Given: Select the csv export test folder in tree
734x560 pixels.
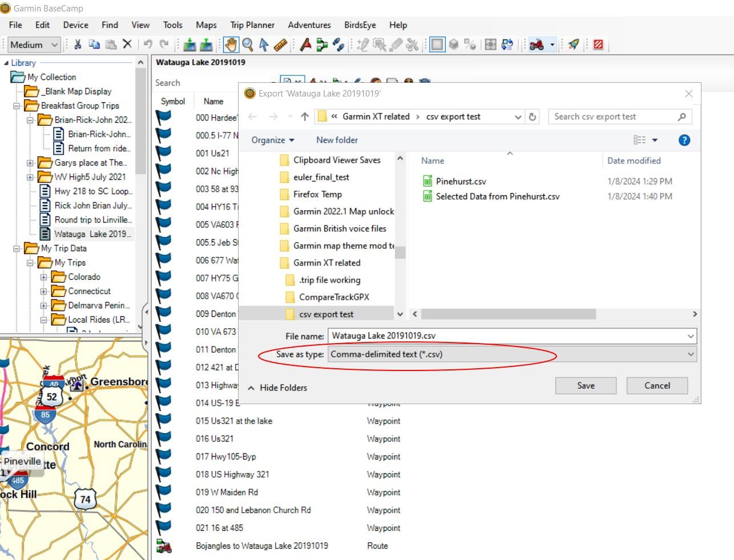Looking at the screenshot, I should 326,314.
